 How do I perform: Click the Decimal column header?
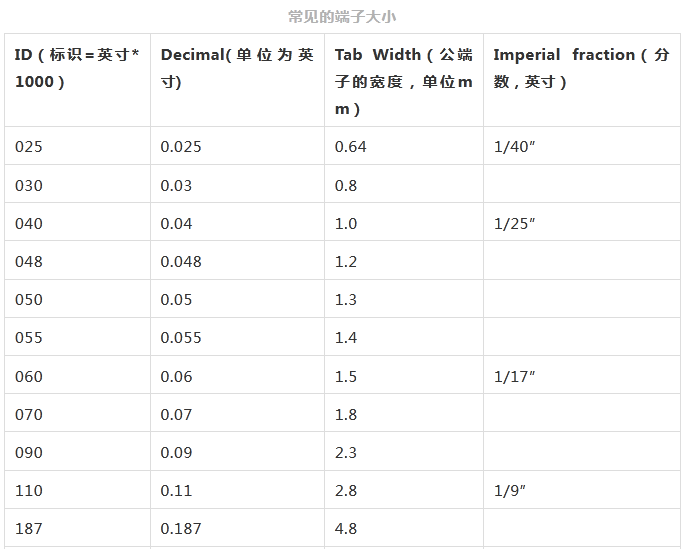[x=237, y=68]
